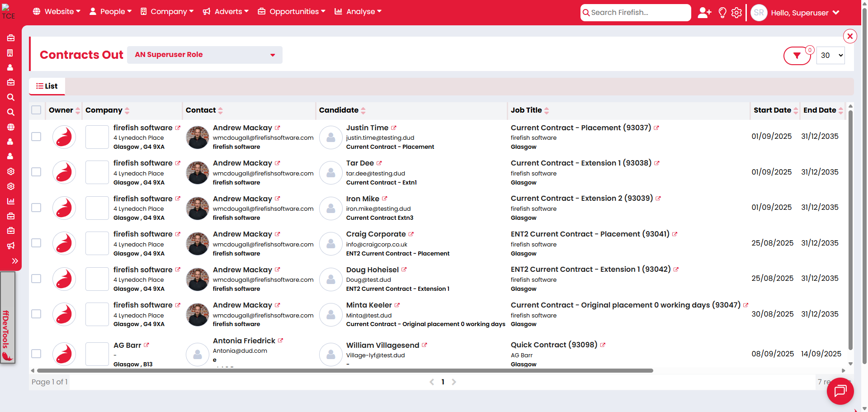Image resolution: width=868 pixels, height=412 pixels.
Task: Click the add person icon in header
Action: click(704, 13)
